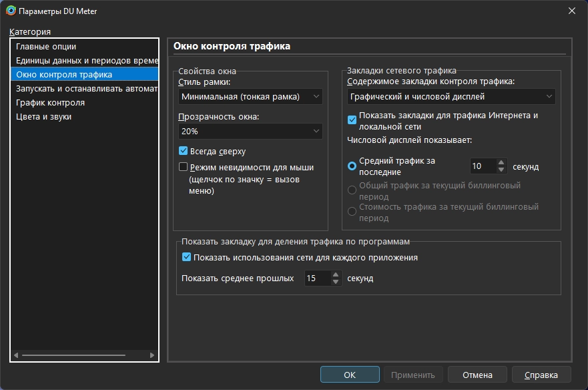The width and height of the screenshot is (588, 390).
Task: Click the 'Отмена' button
Action: click(477, 375)
